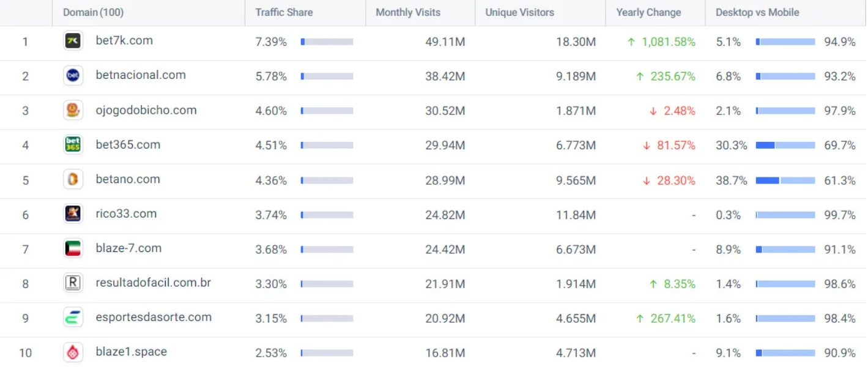Sort by Monthly Visits column header

click(408, 12)
